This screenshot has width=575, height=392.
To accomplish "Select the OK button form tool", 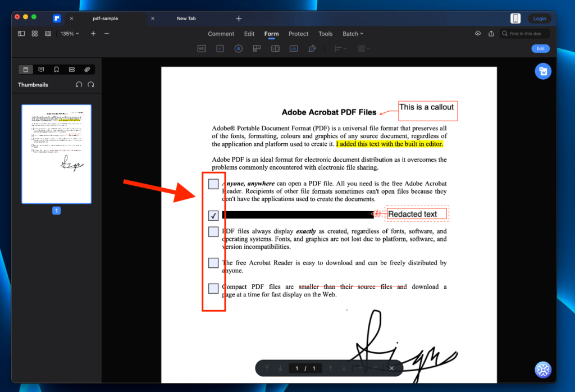I will point(294,48).
